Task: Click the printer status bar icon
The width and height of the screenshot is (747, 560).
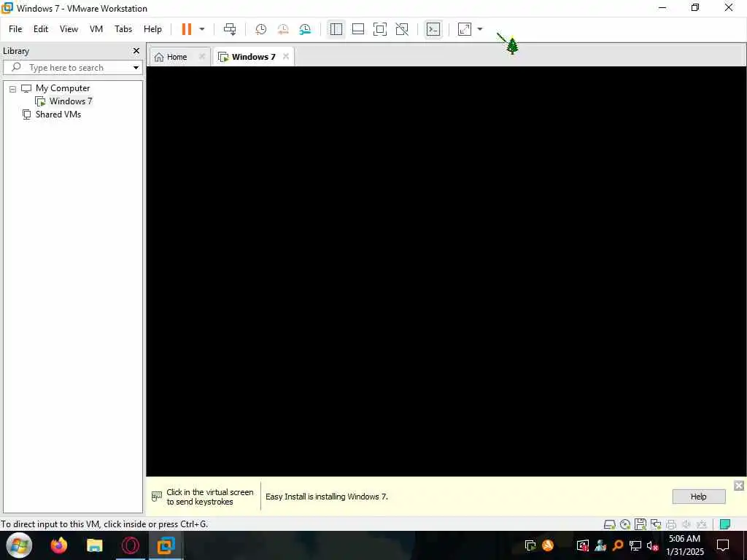Action: point(671,524)
